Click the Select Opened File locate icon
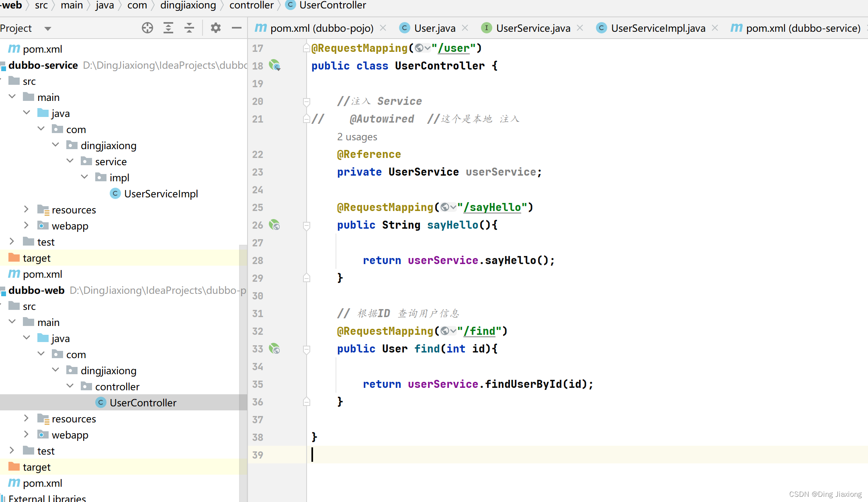Image resolution: width=868 pixels, height=502 pixels. [x=147, y=28]
